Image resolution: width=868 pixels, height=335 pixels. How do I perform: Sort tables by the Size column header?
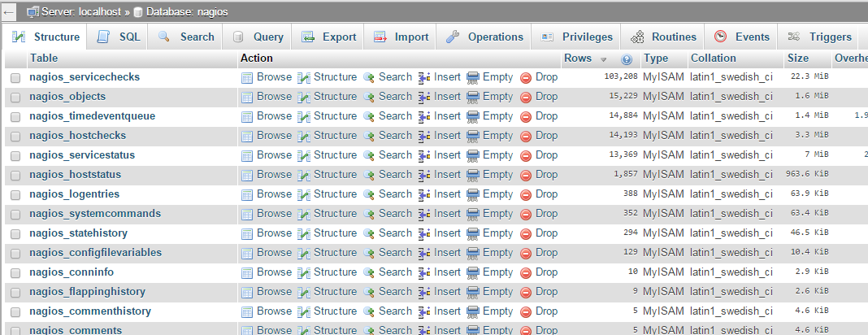coord(797,59)
